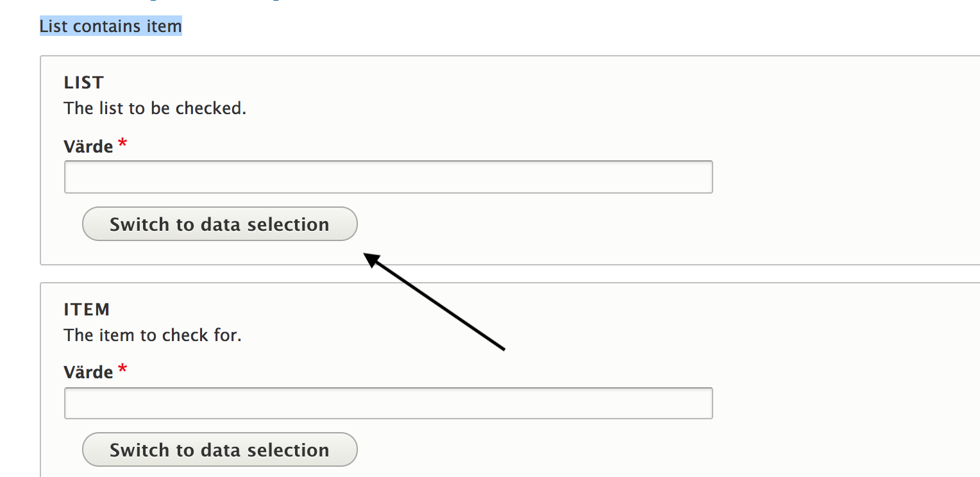Click the ITEM section heading
This screenshot has height=477, width=980.
(x=87, y=310)
